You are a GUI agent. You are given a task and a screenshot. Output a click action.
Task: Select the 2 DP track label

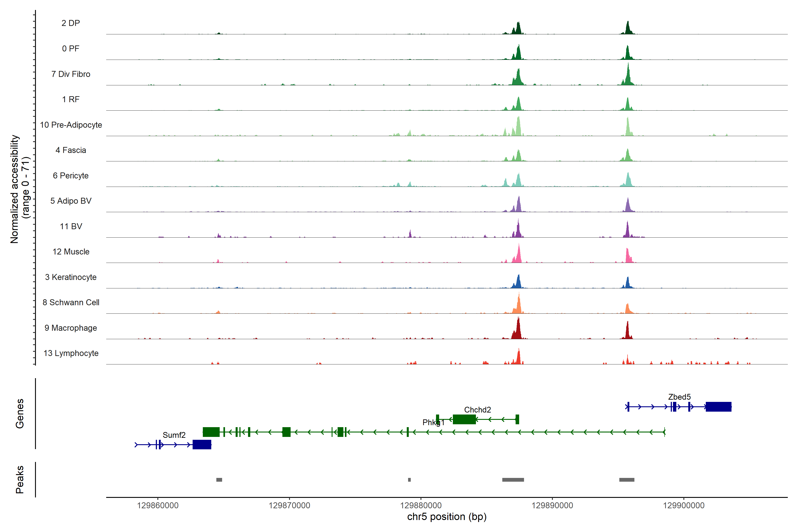click(x=70, y=23)
